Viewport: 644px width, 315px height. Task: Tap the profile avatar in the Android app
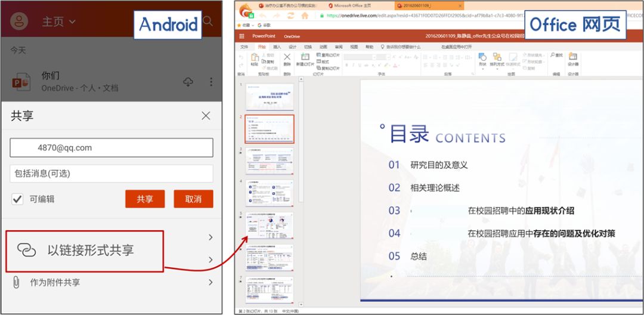click(x=19, y=21)
